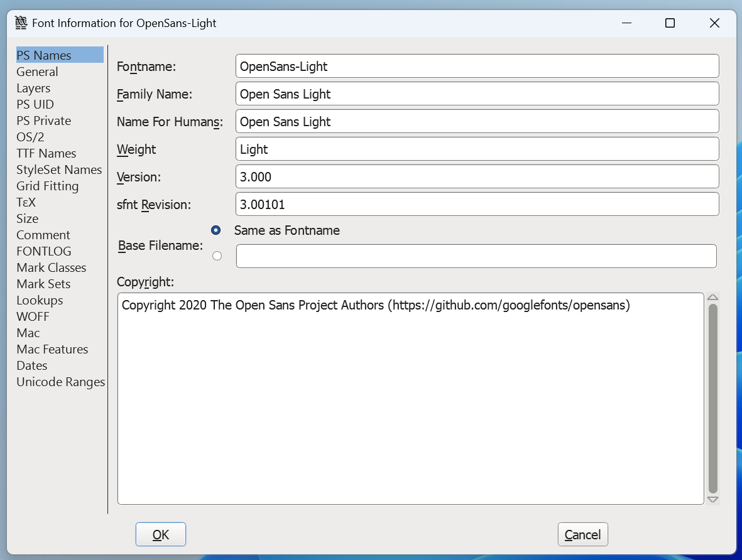Click the copyright vertical scrollbar thumb
Viewport: 742px width, 560px height.
(x=712, y=398)
